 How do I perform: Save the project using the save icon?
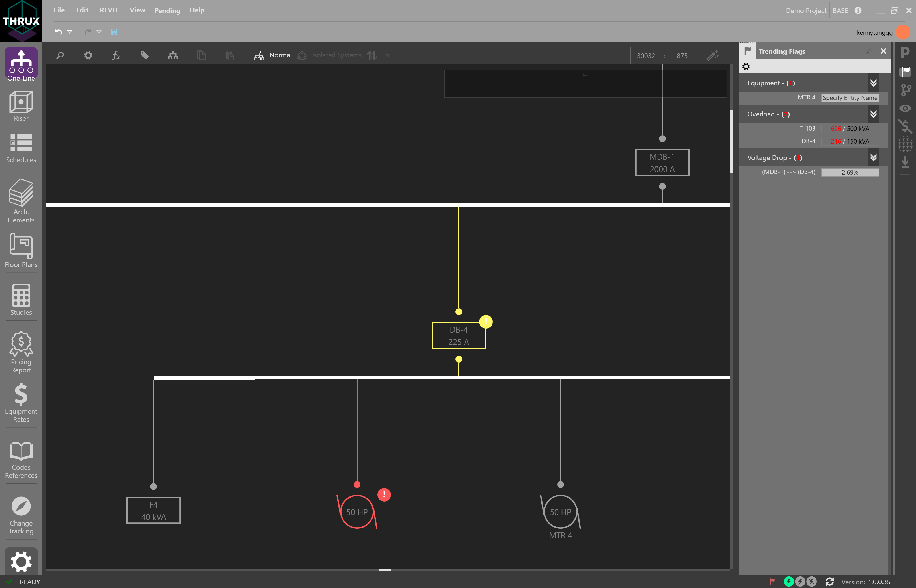114,32
